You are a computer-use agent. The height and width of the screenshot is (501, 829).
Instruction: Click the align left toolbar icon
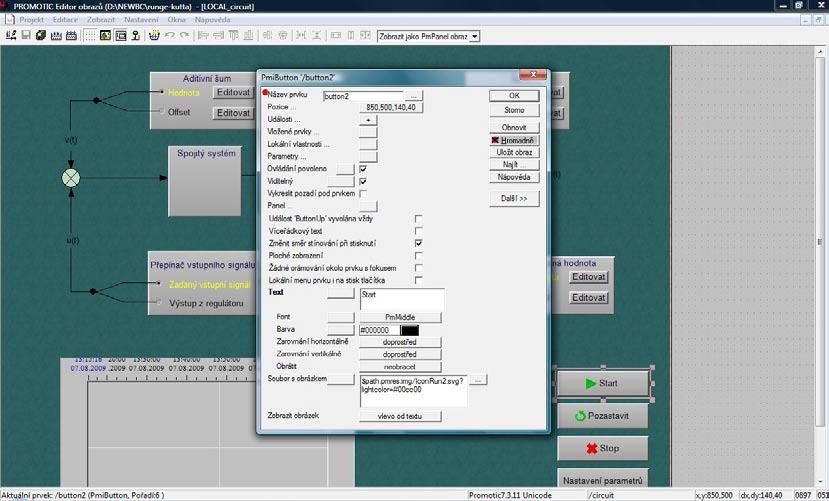pos(203,35)
